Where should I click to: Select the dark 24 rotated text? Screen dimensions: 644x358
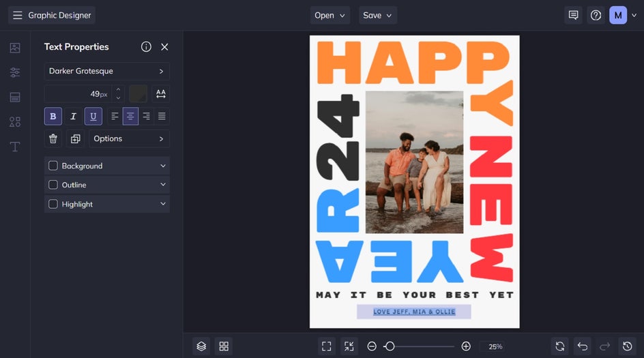(x=338, y=138)
